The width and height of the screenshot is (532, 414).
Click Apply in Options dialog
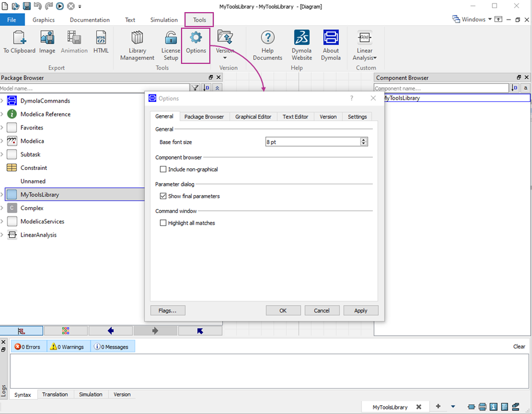(x=361, y=310)
